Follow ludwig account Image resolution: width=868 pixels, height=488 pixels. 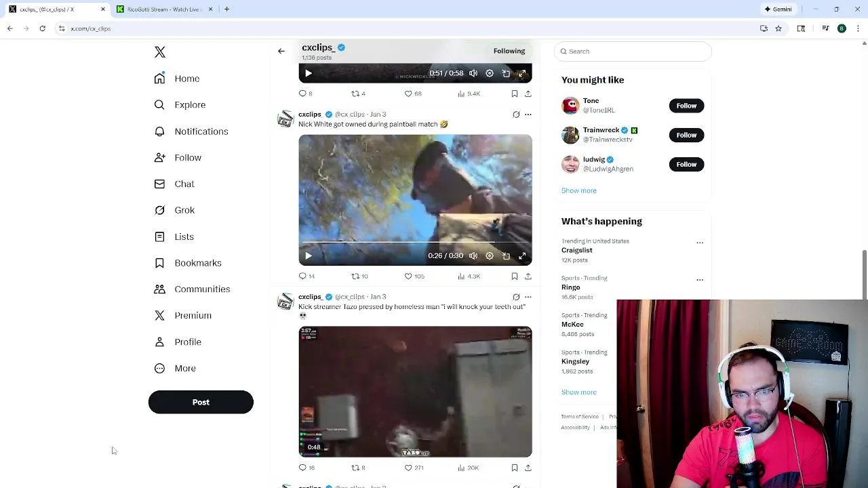[686, 164]
